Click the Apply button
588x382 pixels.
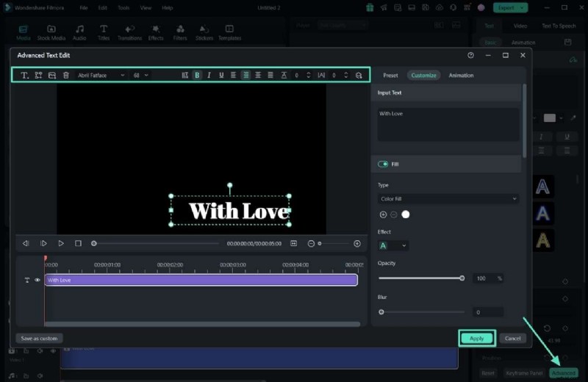(476, 338)
